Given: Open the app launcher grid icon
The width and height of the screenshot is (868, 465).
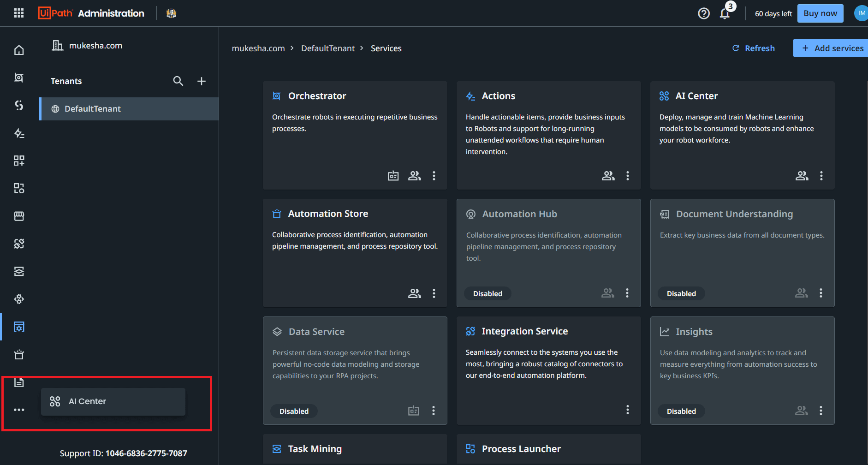Looking at the screenshot, I should pos(18,12).
